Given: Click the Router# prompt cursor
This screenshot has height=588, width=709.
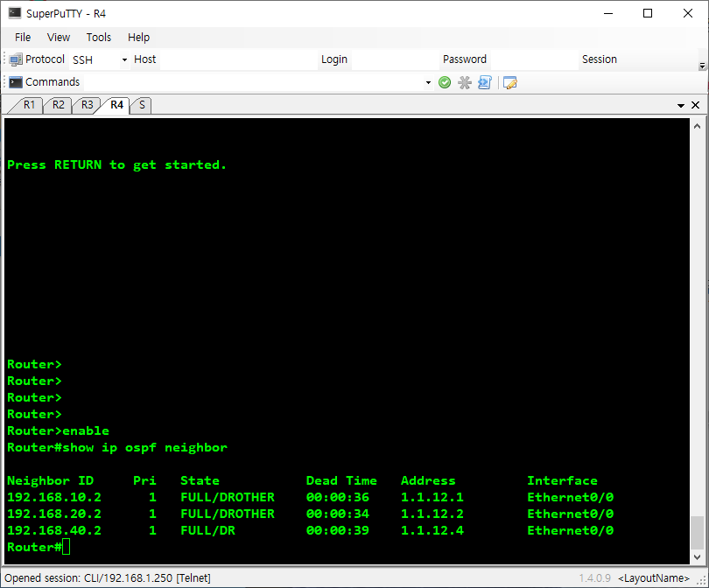Looking at the screenshot, I should (67, 547).
